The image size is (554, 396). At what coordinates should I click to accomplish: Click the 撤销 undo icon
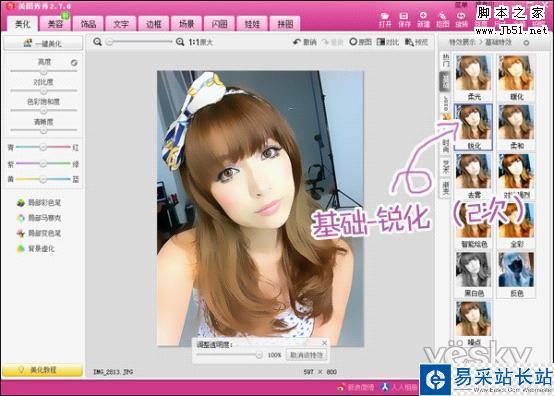tap(305, 42)
